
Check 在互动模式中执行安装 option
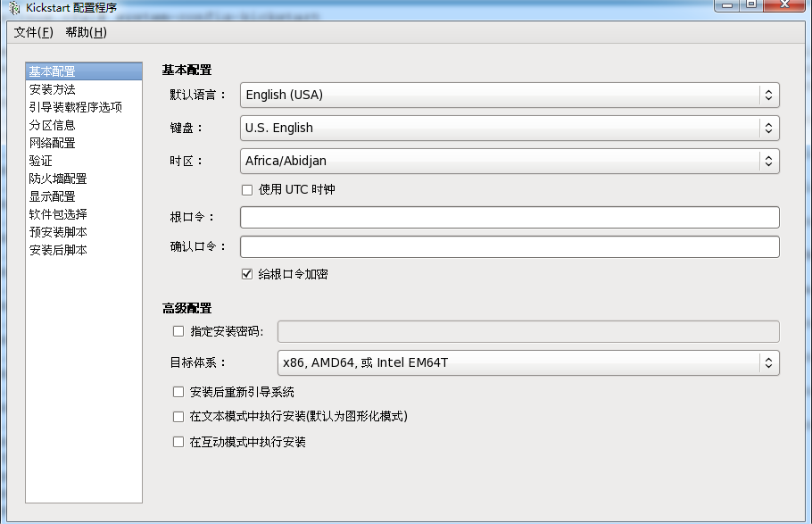[x=178, y=442]
